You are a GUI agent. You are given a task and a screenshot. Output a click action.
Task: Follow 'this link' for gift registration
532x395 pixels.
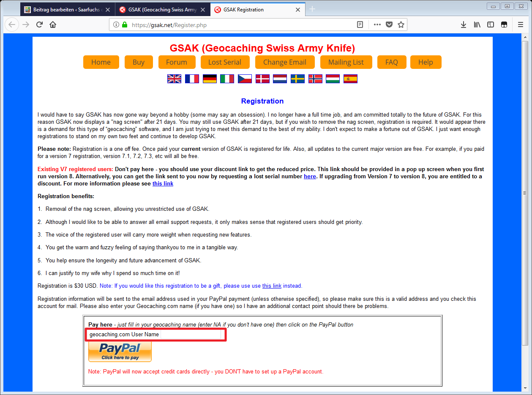click(272, 286)
